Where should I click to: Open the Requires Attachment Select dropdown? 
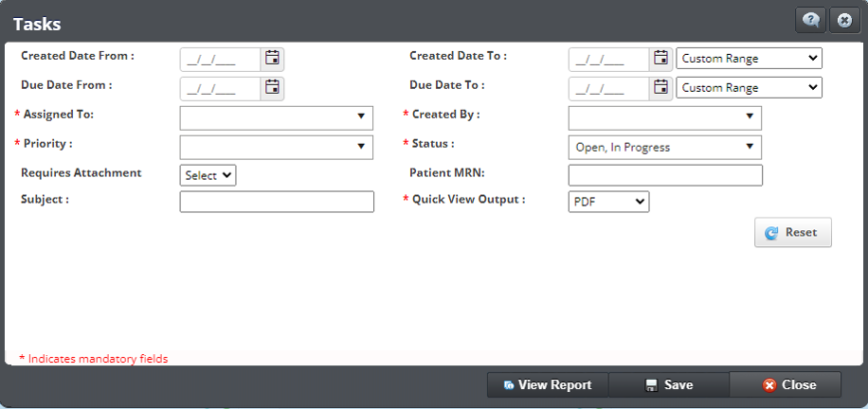point(208,175)
